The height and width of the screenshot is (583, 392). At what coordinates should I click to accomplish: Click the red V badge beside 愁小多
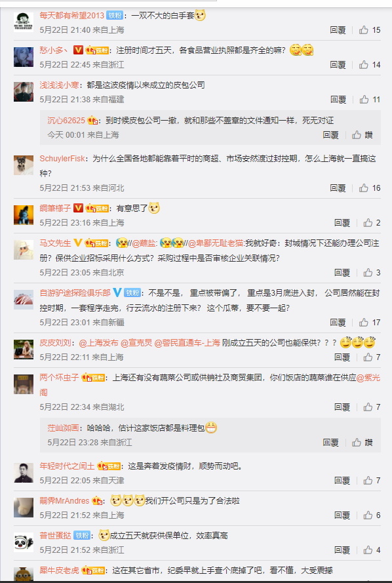point(78,50)
